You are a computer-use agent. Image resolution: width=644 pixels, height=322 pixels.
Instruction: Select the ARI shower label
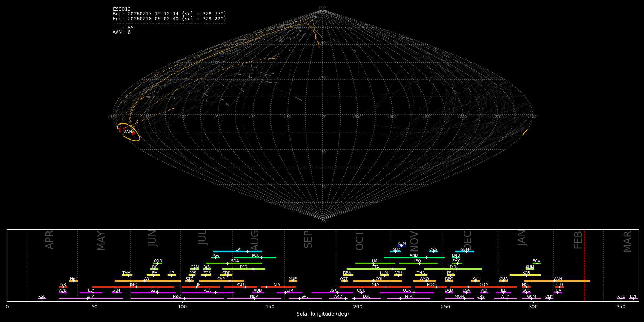(147, 279)
